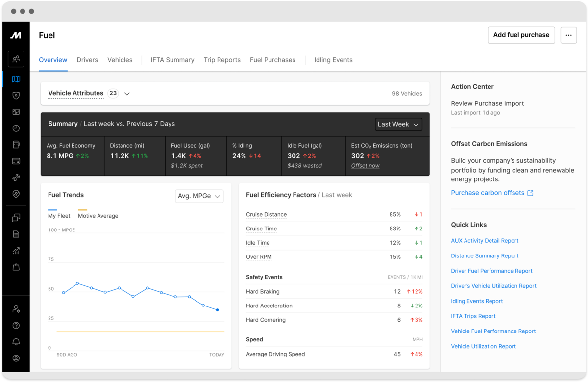Screen dimensions: 588x382
Task: Open the shopping bag marketplace icon
Action: point(16,267)
